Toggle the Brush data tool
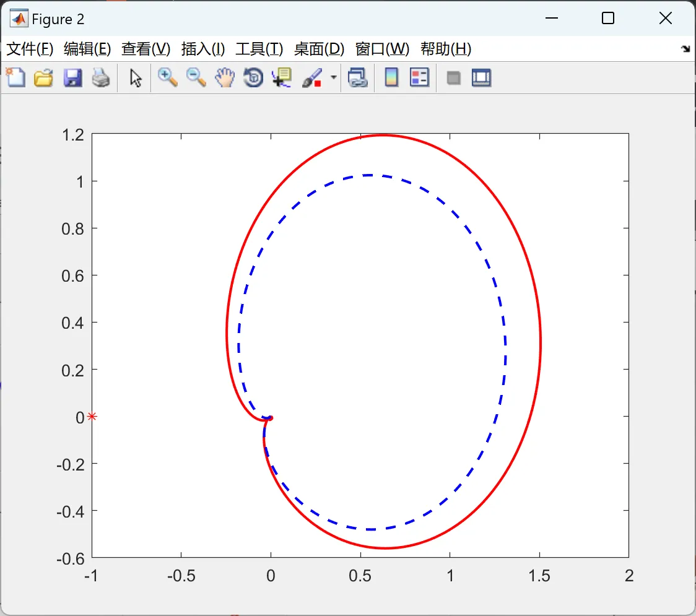The height and width of the screenshot is (616, 696). coord(311,78)
